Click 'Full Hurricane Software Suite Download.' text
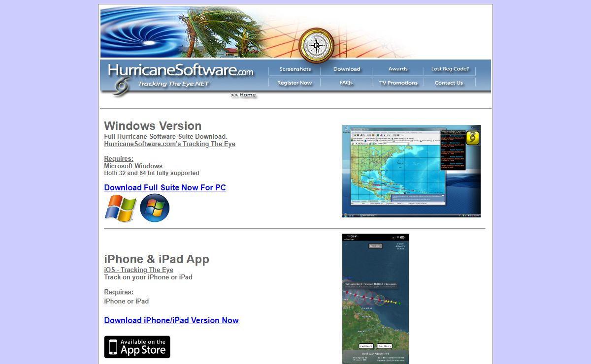 point(165,136)
